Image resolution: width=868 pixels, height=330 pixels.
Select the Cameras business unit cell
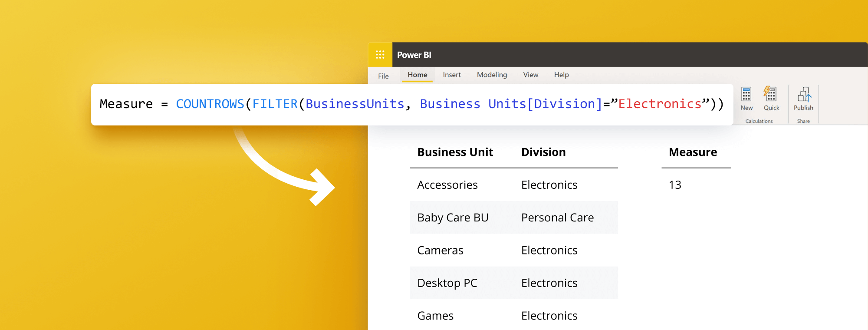(x=440, y=251)
